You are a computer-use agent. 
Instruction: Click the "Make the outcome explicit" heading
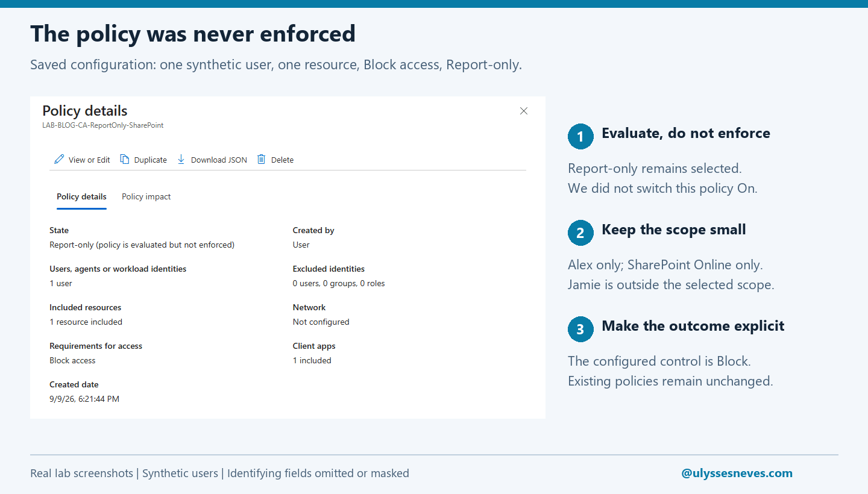tap(693, 326)
